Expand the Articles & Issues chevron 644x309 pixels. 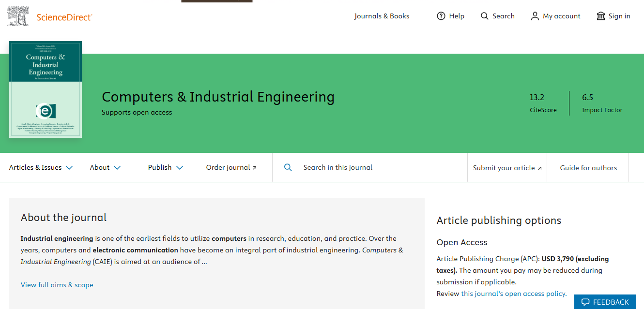[69, 168]
